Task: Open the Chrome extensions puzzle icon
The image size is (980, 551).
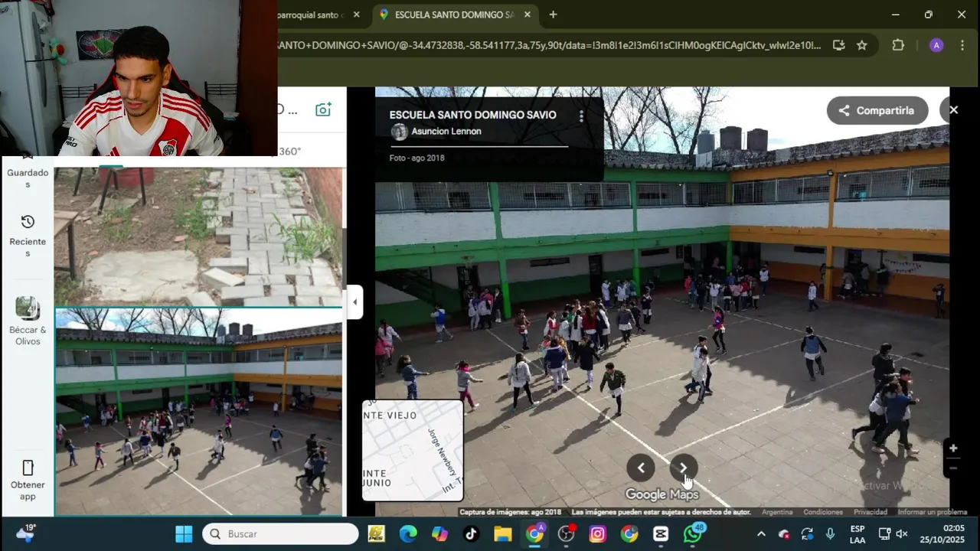Action: [x=898, y=45]
